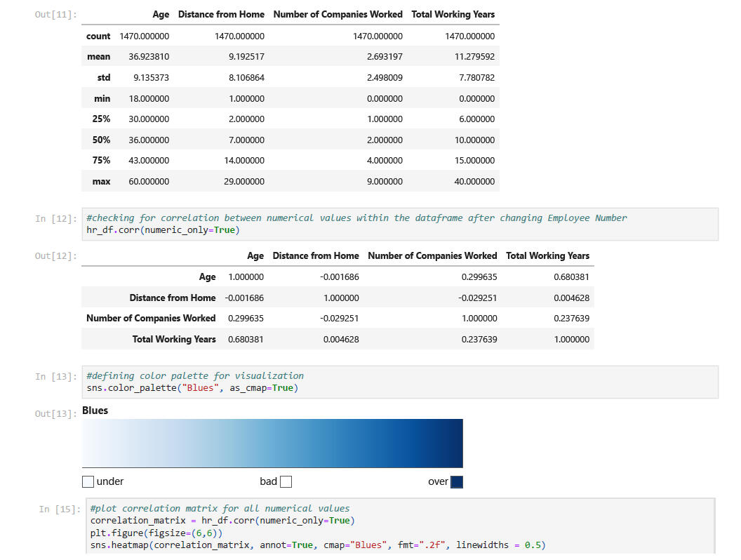This screenshot has height=560, width=741.
Task: Click the 'max' row label
Action: (x=101, y=182)
